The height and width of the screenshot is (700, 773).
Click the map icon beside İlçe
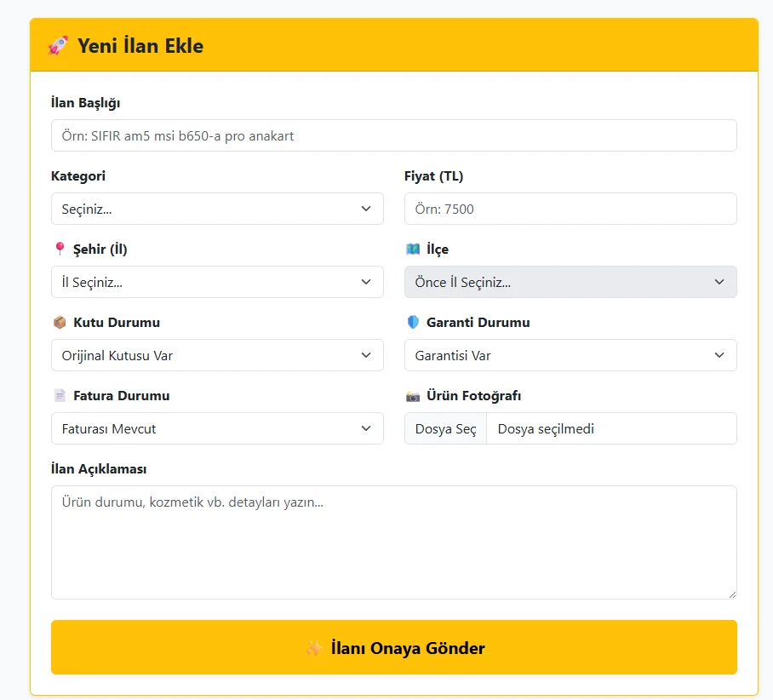[413, 249]
